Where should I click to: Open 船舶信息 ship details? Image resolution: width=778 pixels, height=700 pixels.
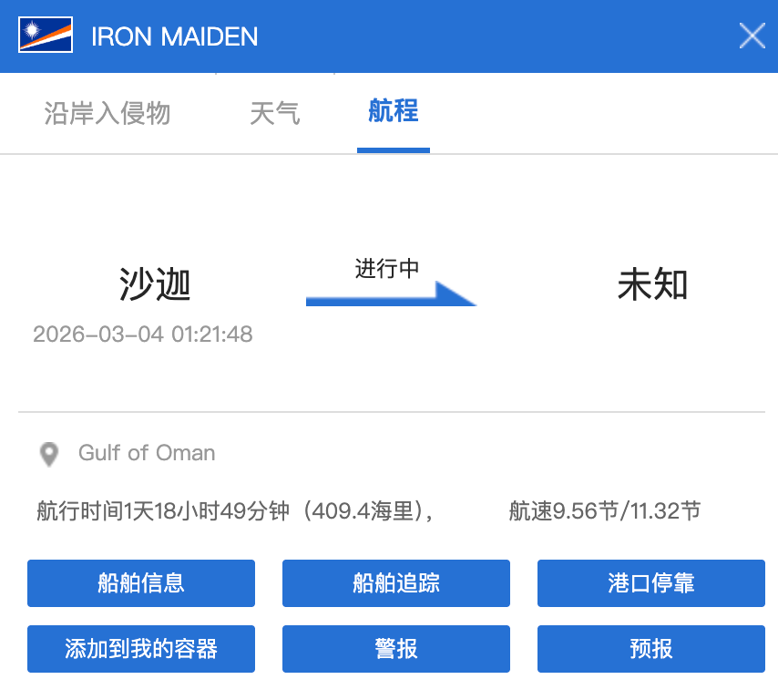tap(141, 583)
